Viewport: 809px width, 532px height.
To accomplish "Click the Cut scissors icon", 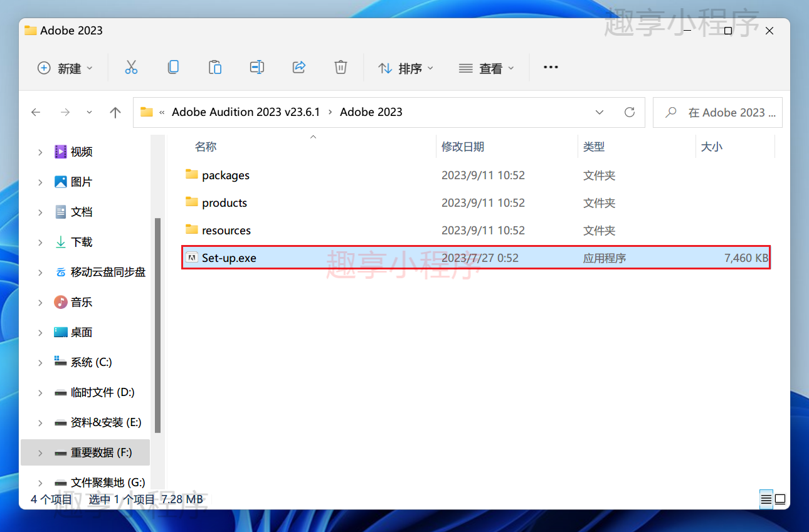I will pyautogui.click(x=131, y=68).
